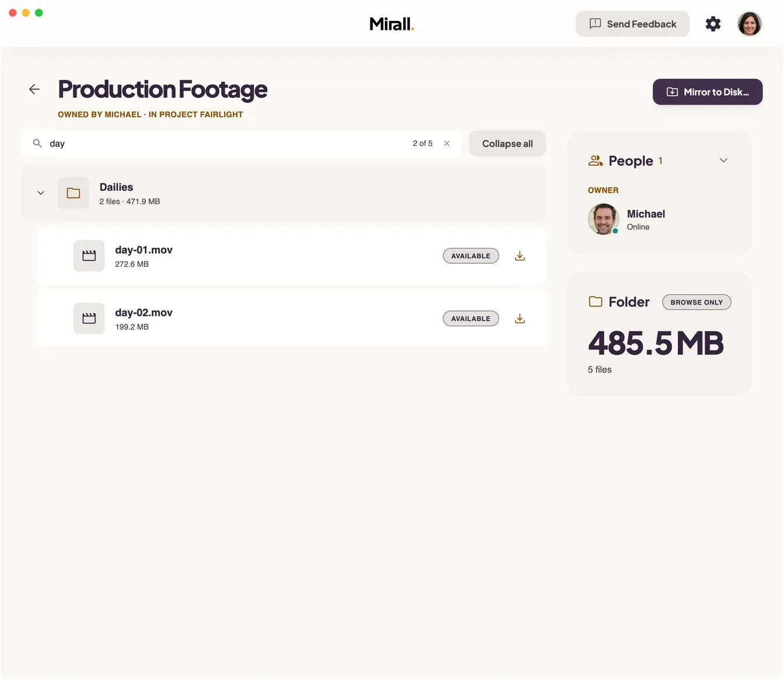Click the '2 files · 471.9 MB' text
This screenshot has width=784, height=680.
tap(129, 201)
